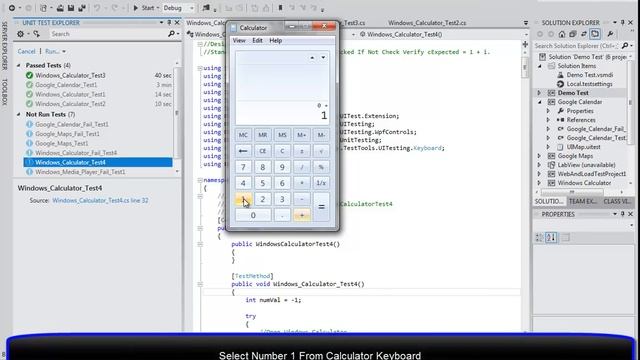Click the Undo icon in the toolbar

click(97, 8)
